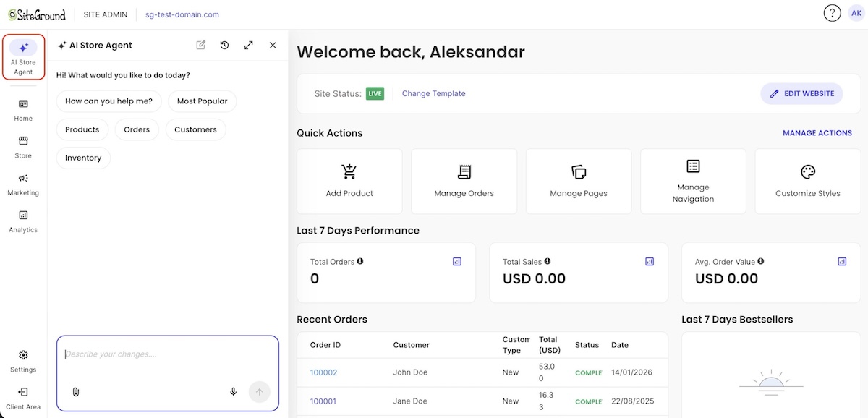Open Total Sales analytics chart icon
The height and width of the screenshot is (418, 868).
650,262
